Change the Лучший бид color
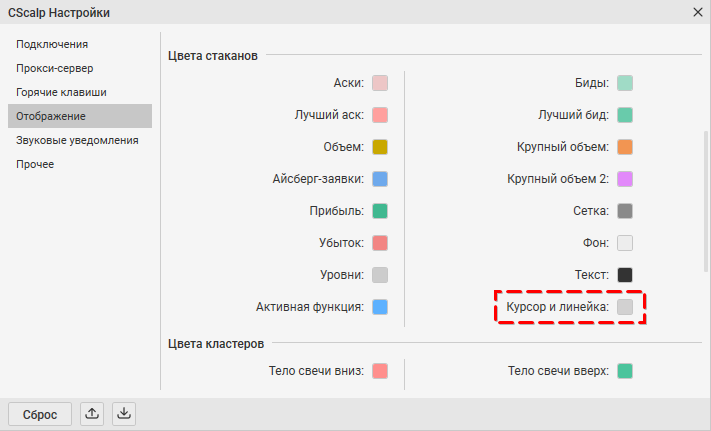 click(625, 115)
